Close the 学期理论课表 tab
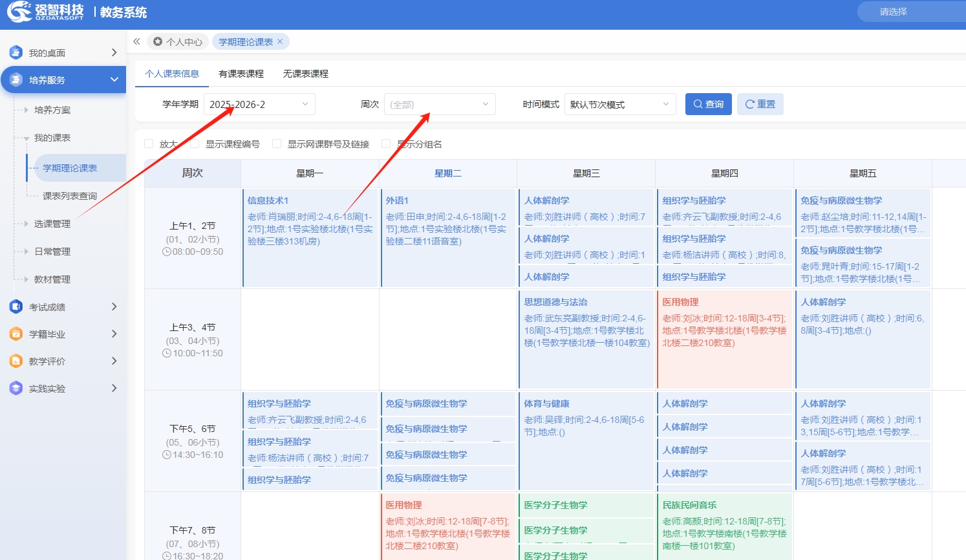Viewport: 966px width, 560px height. pyautogui.click(x=280, y=41)
